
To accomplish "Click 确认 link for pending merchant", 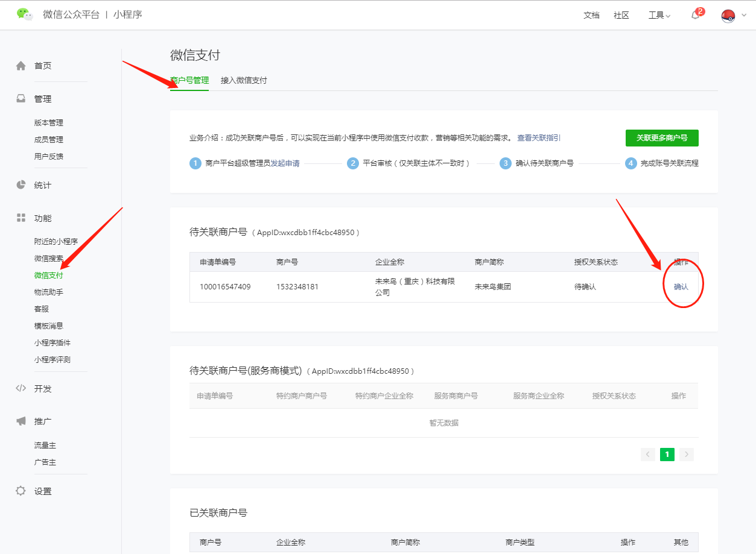I will click(681, 287).
